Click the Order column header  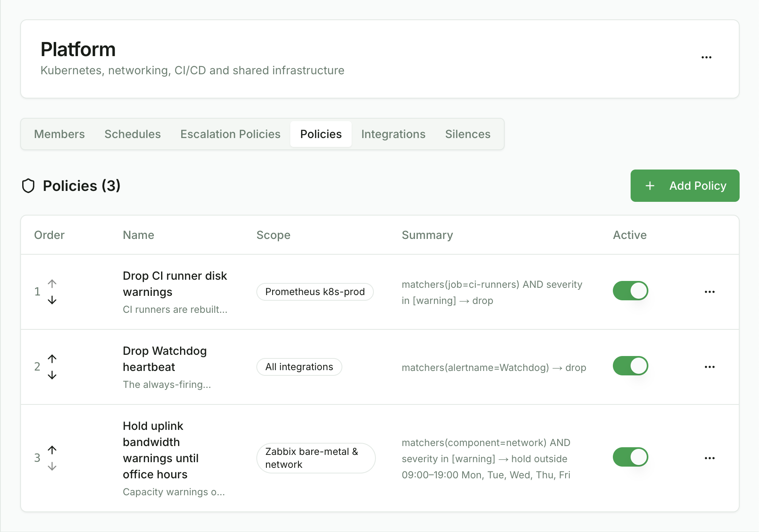[x=49, y=235]
